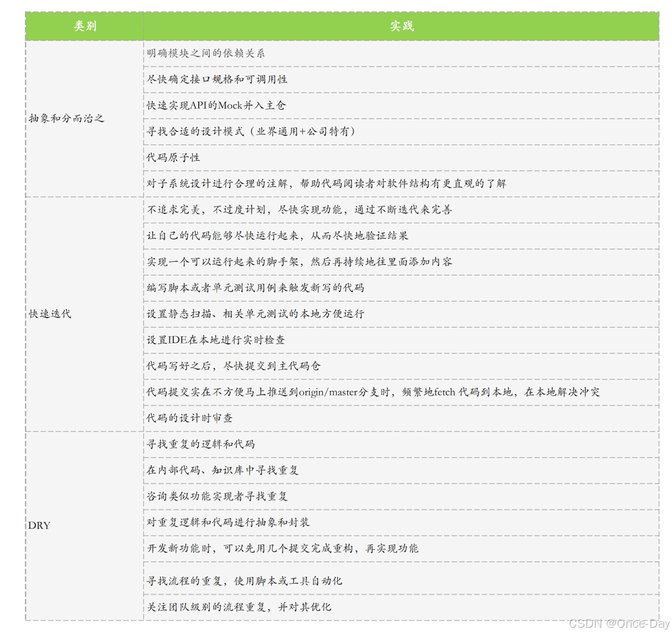Click row 明确模块之间的依赖关系
Image resolution: width=672 pixels, height=634 pixels.
pyautogui.click(x=401, y=54)
